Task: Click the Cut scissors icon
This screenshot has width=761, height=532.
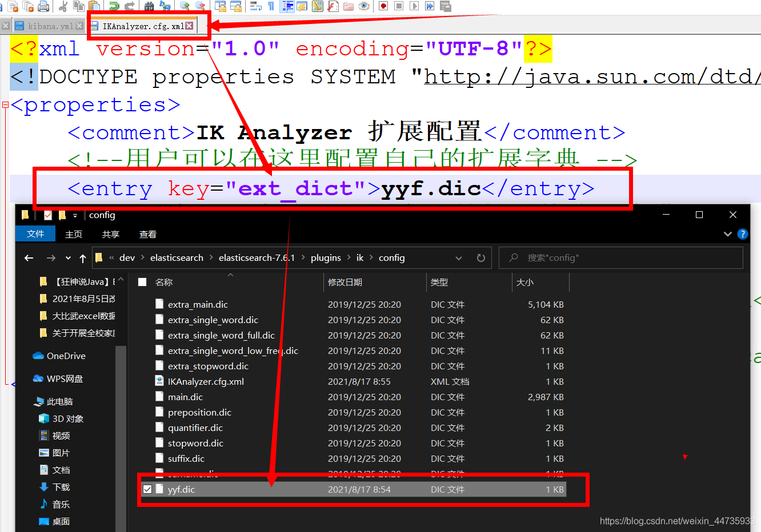Action: click(63, 7)
